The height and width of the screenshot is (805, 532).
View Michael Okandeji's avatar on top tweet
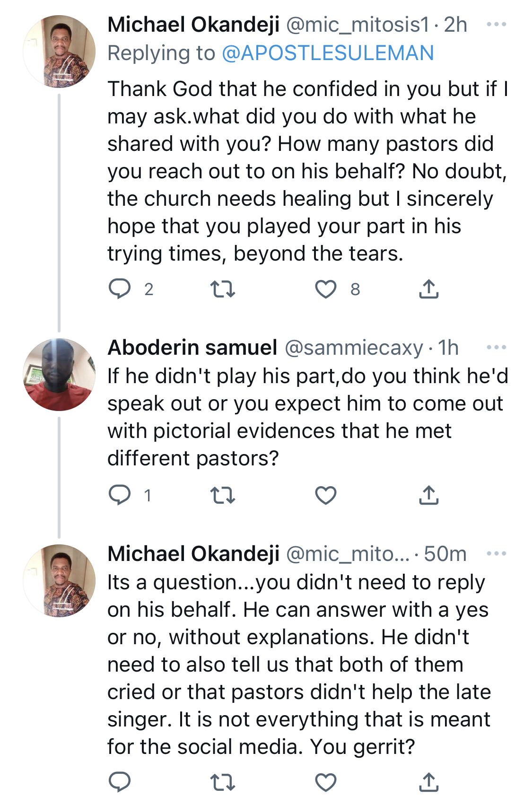point(59,51)
